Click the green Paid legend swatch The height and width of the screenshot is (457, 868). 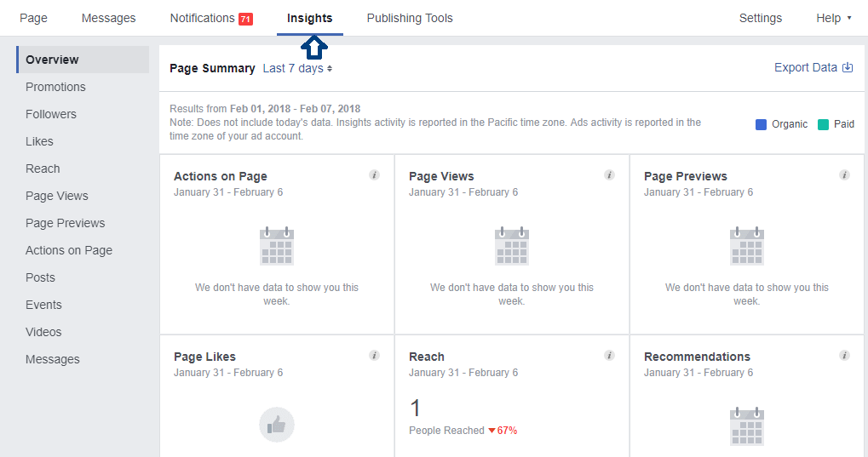[823, 124]
